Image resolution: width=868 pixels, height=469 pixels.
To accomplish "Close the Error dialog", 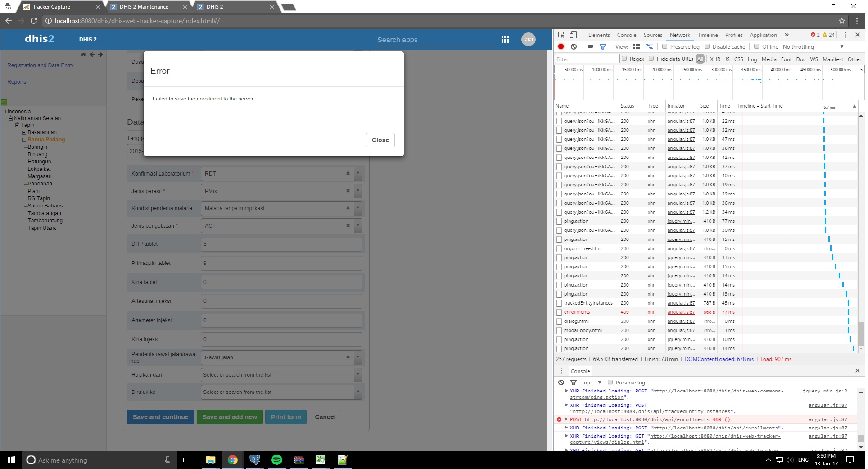I will [x=380, y=140].
